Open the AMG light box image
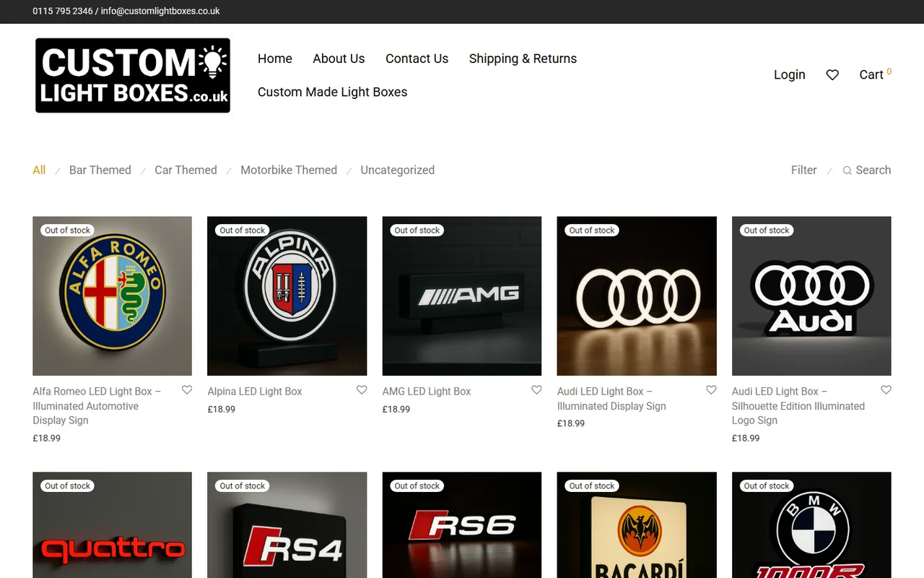The image size is (924, 578). (462, 296)
